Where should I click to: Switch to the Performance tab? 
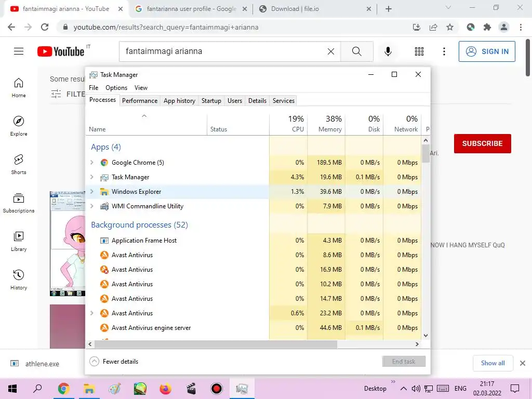140,101
